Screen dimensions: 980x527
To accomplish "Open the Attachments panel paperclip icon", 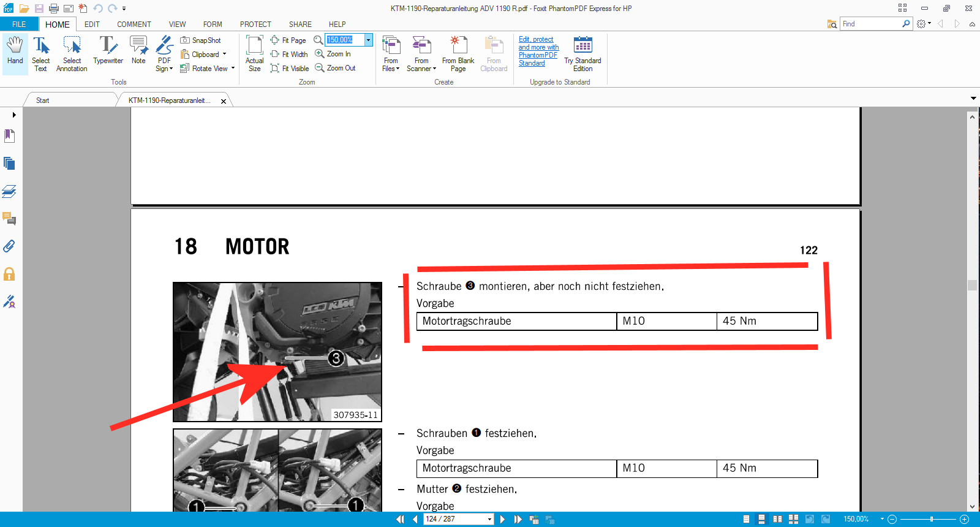I will coord(9,246).
